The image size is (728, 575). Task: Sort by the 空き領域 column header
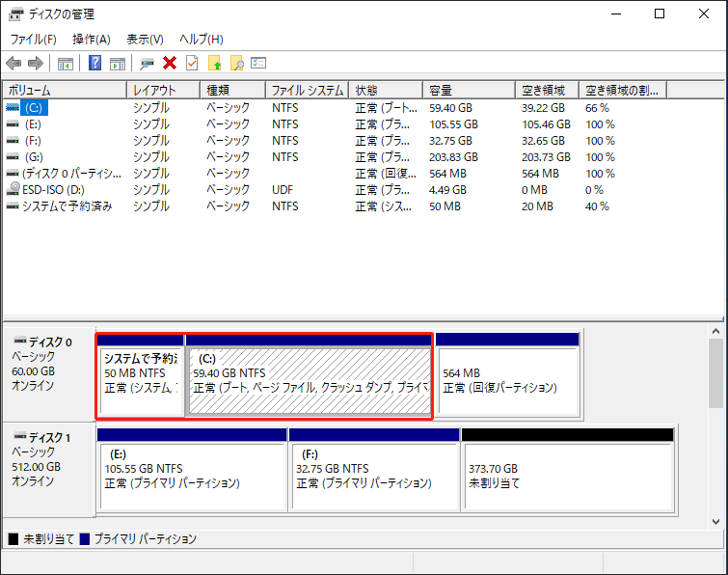coord(547,90)
